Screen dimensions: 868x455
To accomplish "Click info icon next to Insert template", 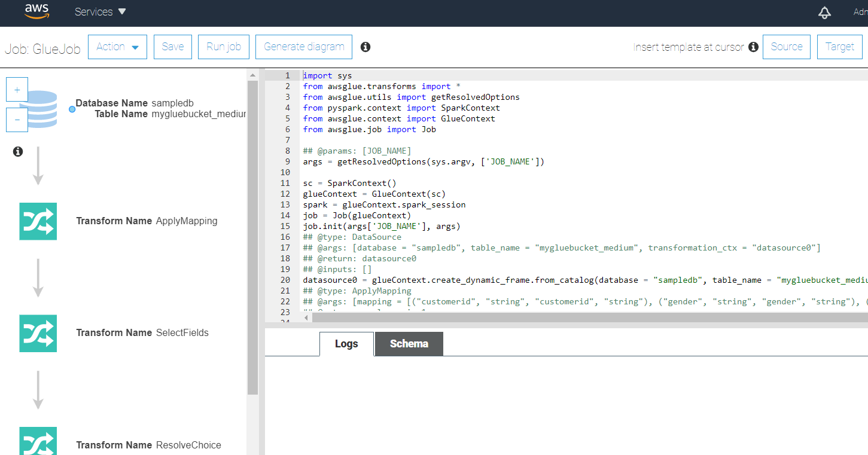I will (753, 47).
